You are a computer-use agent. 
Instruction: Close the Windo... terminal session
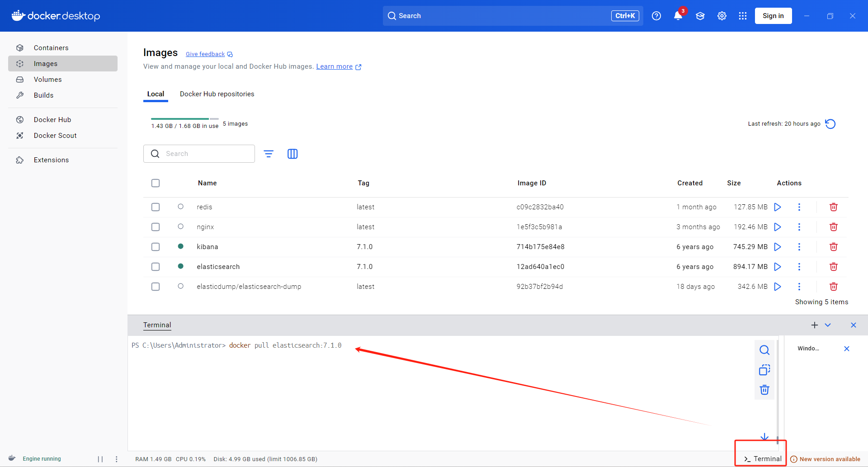click(847, 349)
